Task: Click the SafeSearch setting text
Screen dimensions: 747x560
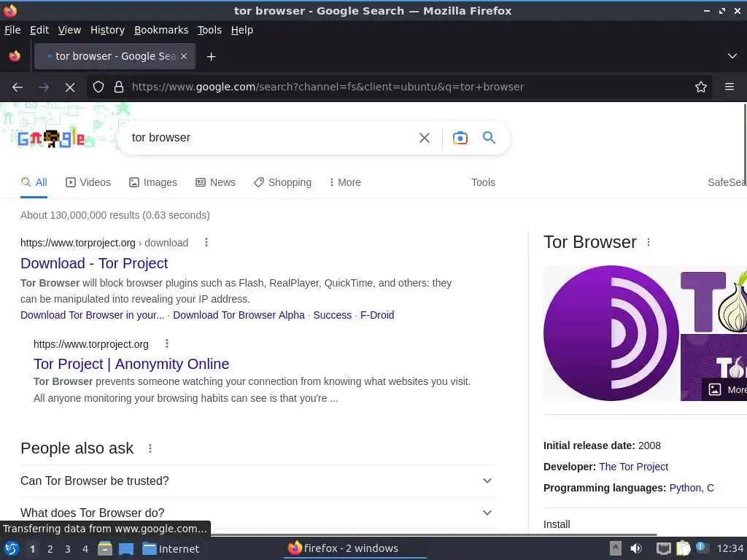Action: (x=727, y=182)
